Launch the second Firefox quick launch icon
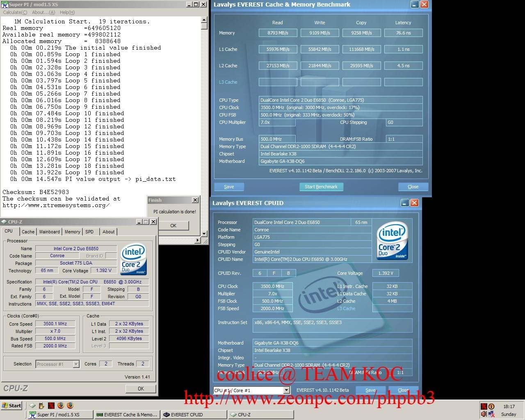525x420 pixels. click(x=70, y=406)
